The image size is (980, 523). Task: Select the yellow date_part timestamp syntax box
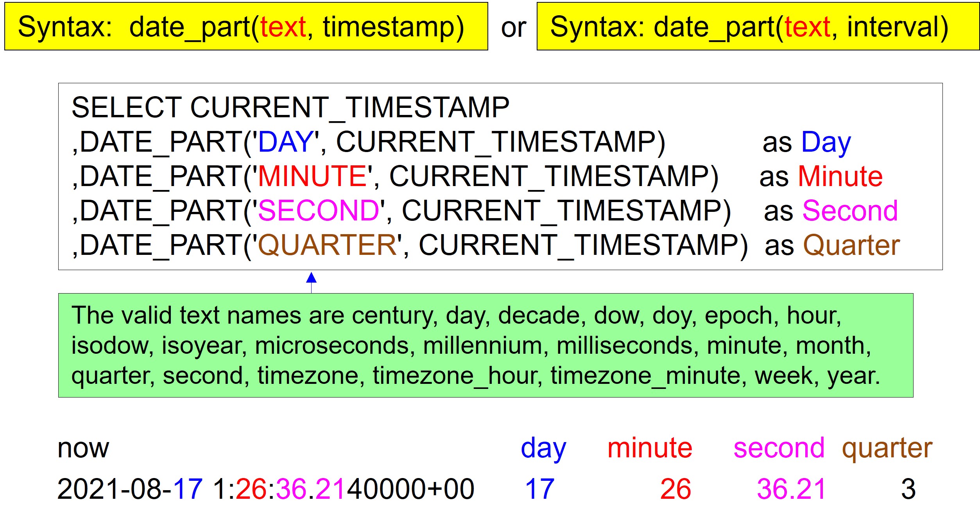click(246, 26)
